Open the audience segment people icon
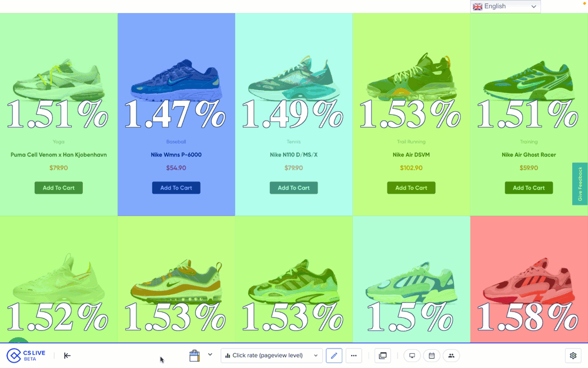The width and height of the screenshot is (588, 368). pyautogui.click(x=451, y=356)
